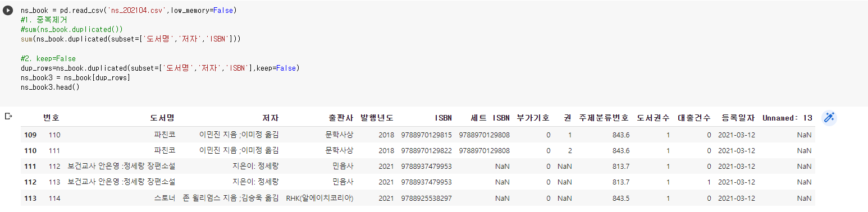Screen dimensions: 868x212
Task: Click 민음사 publisher in row 111
Action: [343, 166]
